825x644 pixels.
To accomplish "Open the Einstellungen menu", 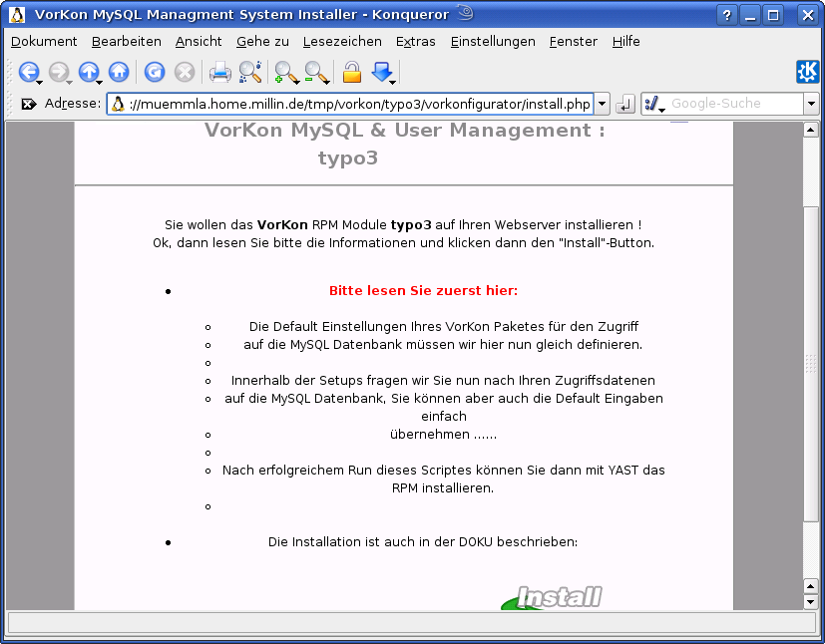I will click(493, 42).
